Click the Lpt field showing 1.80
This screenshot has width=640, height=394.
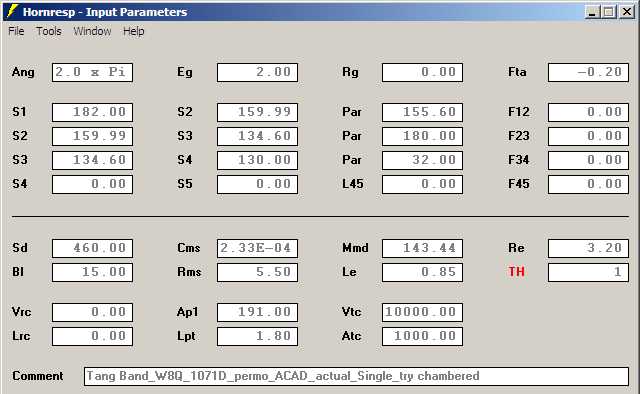(258, 336)
